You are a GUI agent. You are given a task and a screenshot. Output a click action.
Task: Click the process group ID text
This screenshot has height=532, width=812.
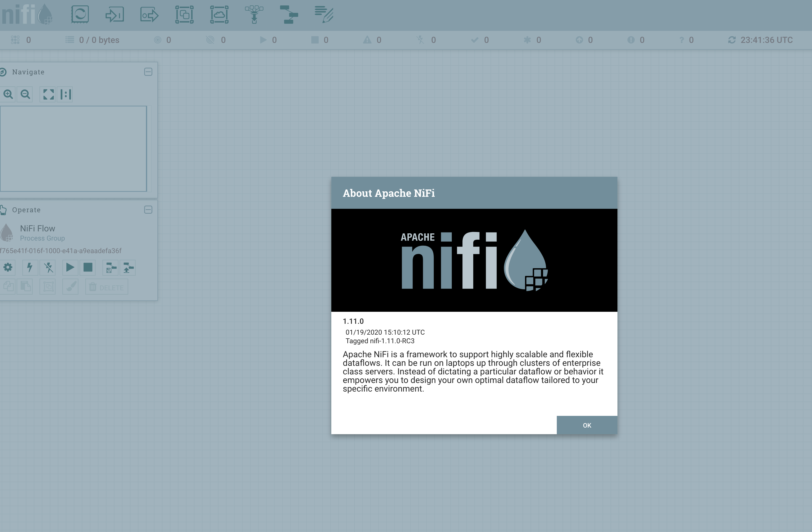(x=61, y=251)
